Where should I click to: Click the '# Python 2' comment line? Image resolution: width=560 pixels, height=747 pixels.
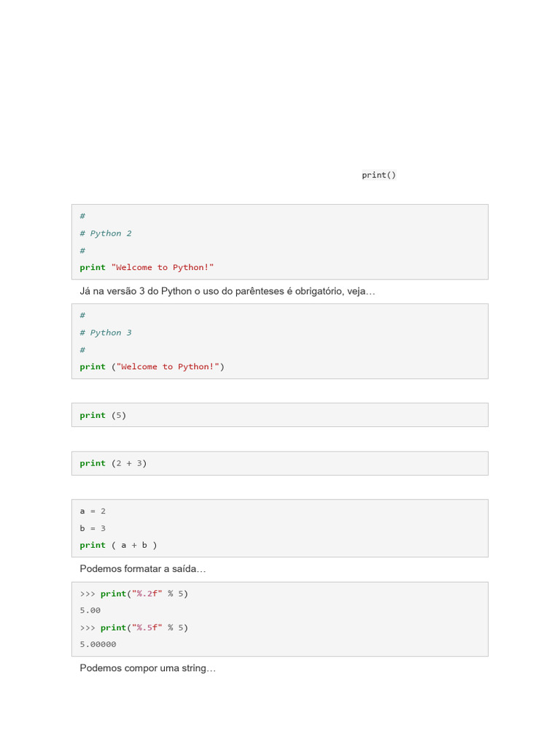point(106,233)
